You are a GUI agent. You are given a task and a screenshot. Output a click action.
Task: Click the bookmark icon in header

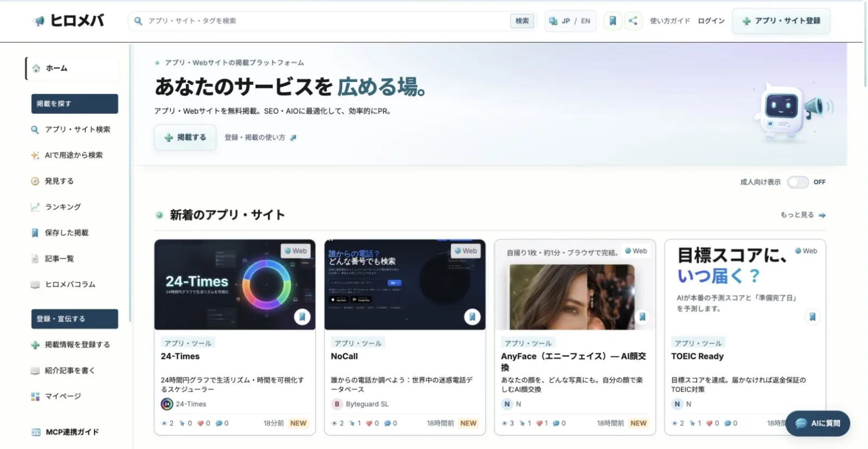[x=612, y=21]
